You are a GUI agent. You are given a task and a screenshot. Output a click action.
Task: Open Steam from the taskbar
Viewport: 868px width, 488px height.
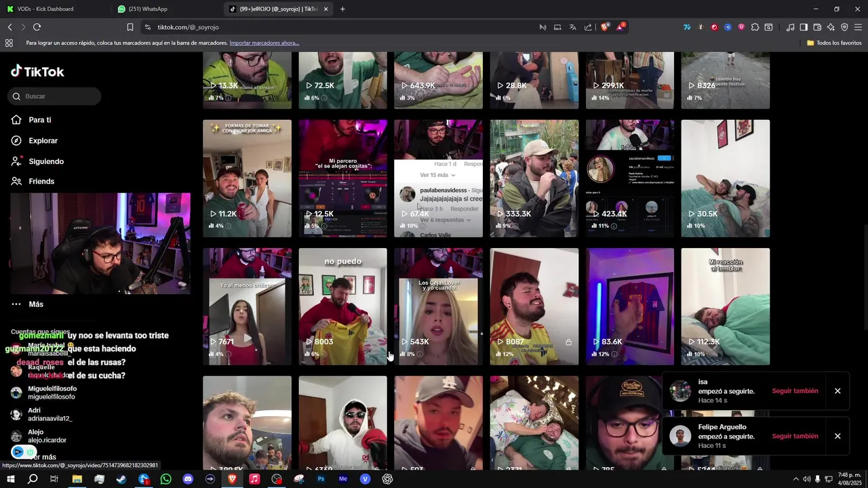coord(121,479)
